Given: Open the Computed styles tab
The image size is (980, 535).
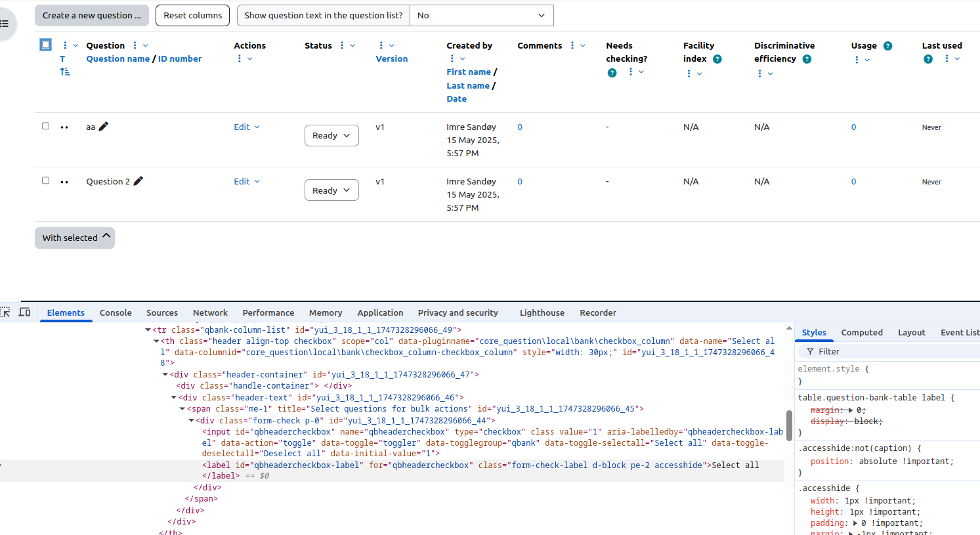Looking at the screenshot, I should pos(862,332).
